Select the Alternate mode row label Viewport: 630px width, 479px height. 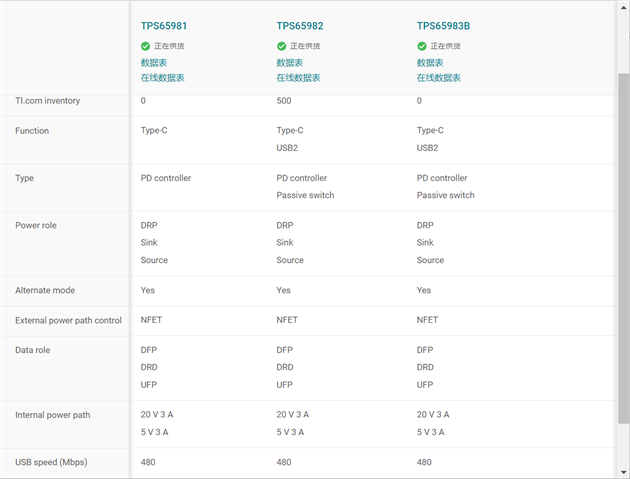click(x=45, y=290)
